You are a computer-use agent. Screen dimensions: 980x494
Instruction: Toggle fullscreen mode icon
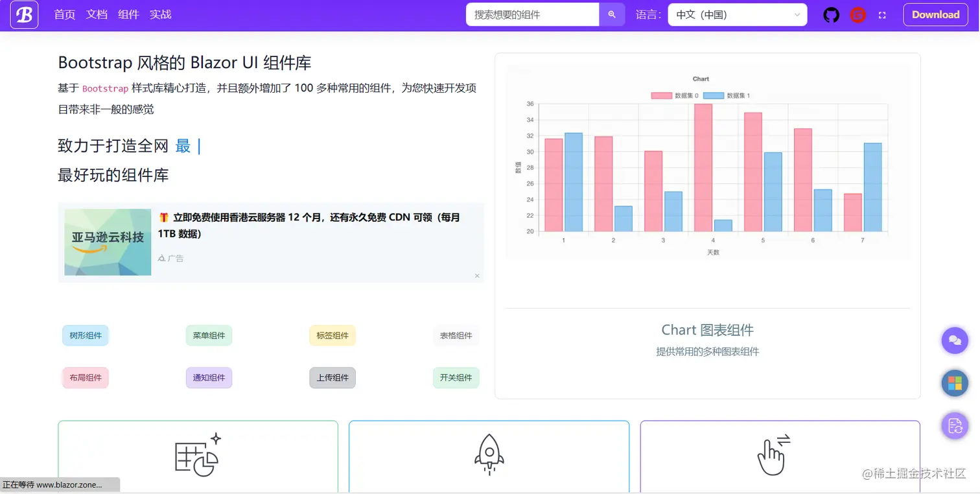(x=882, y=15)
